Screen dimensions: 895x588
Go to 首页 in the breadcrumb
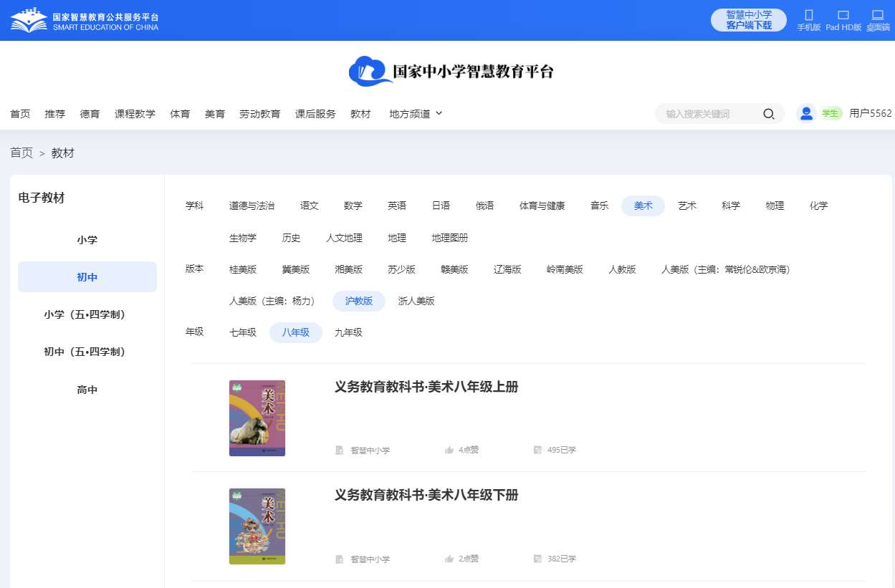[21, 153]
